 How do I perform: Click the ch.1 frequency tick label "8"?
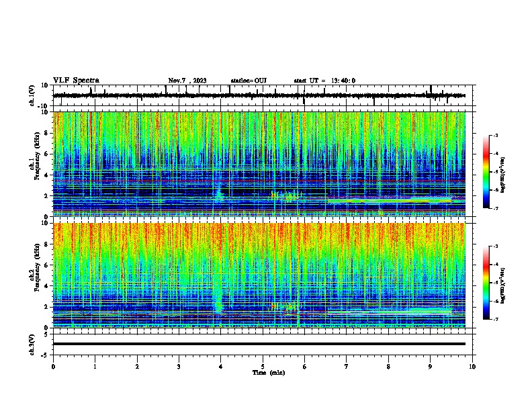click(46, 133)
